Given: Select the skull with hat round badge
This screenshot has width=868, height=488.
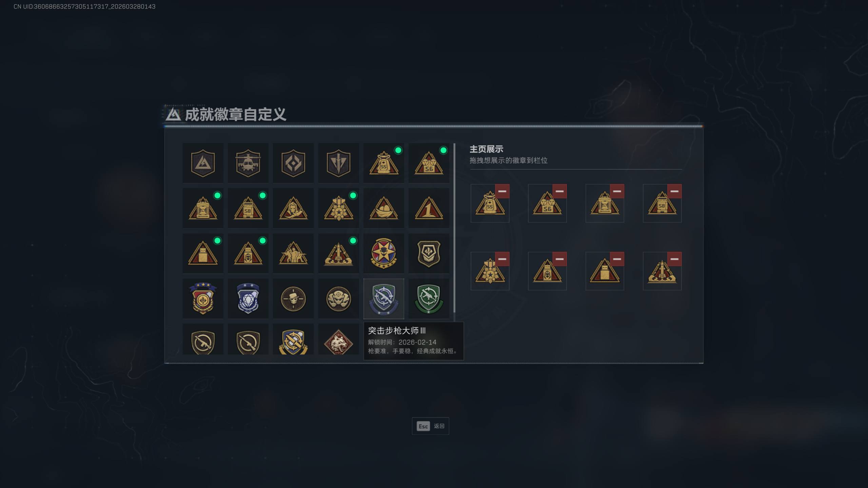Looking at the screenshot, I should 293,299.
